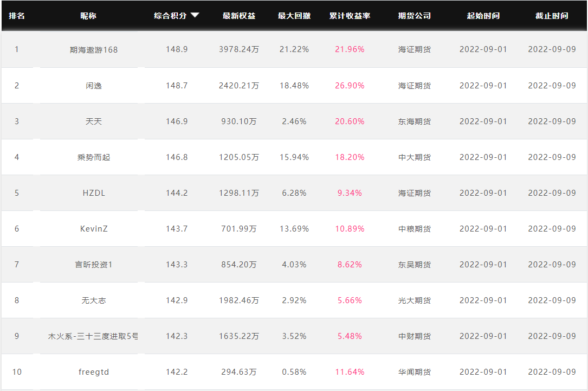
Task: Select nickname 无大志
Action: coord(94,300)
